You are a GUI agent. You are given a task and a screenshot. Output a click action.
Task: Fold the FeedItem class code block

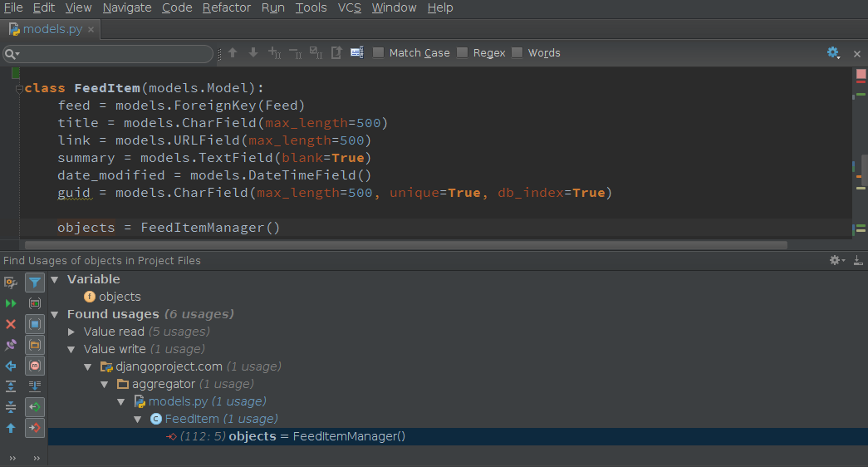(x=19, y=89)
